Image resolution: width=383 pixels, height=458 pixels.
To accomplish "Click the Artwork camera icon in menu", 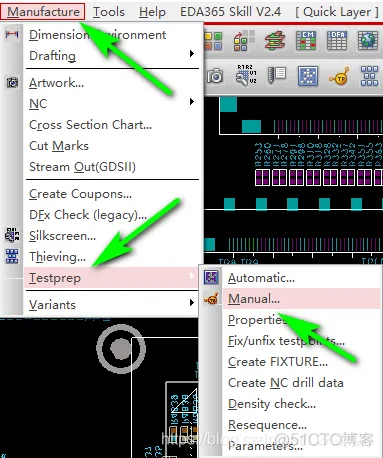I will [12, 82].
